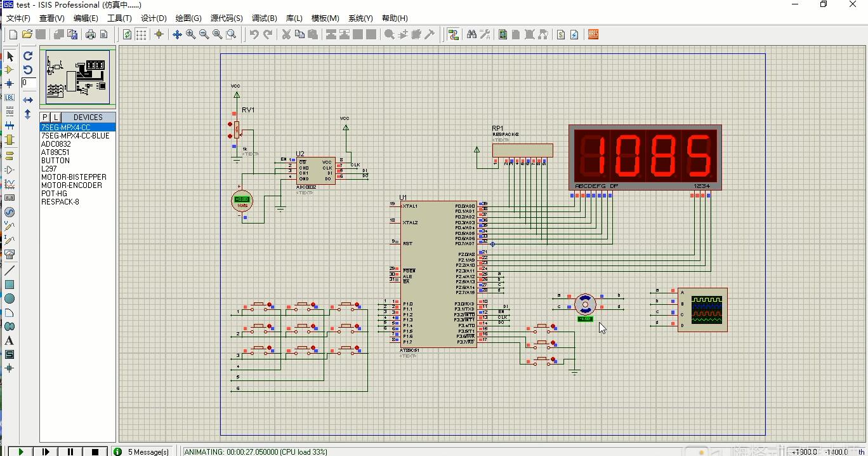Choose the Graph mode tool
The height and width of the screenshot is (456, 868).
coord(10,184)
